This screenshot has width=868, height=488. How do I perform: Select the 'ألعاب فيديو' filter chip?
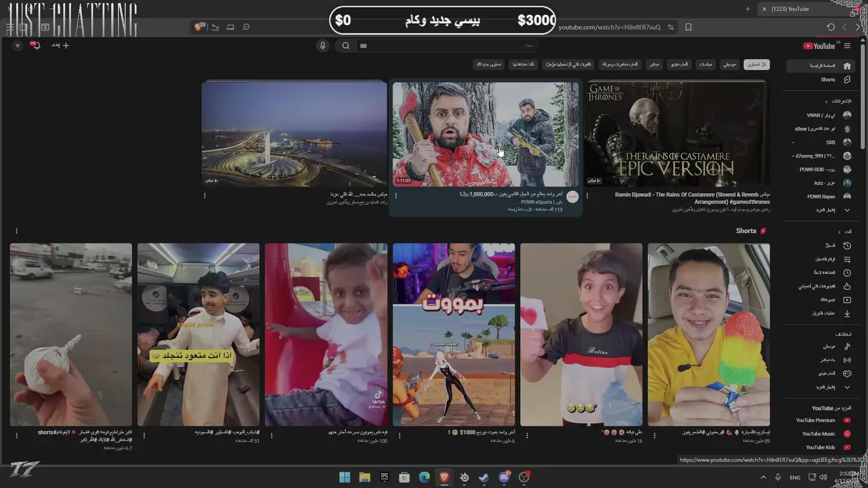pyautogui.click(x=679, y=64)
